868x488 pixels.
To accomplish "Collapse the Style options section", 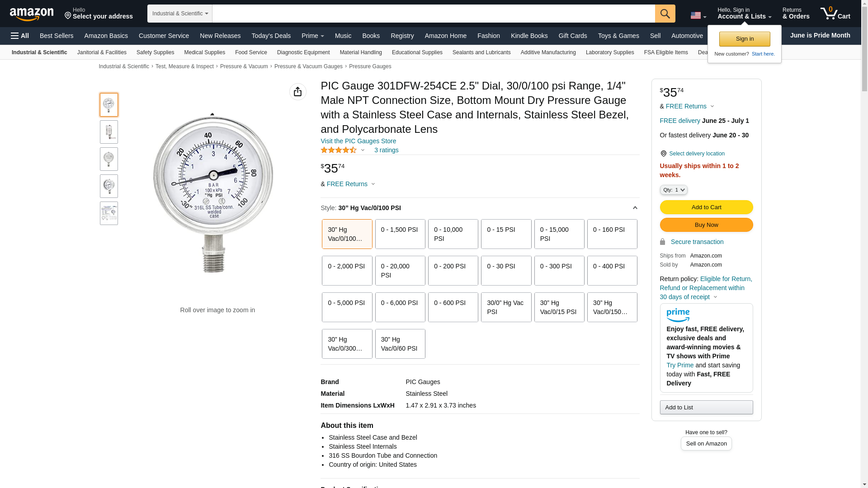I will tap(635, 208).
